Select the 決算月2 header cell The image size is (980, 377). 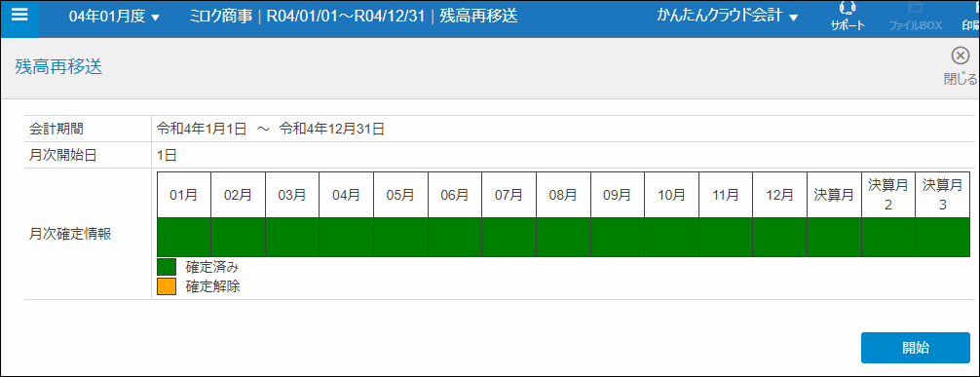pos(888,195)
